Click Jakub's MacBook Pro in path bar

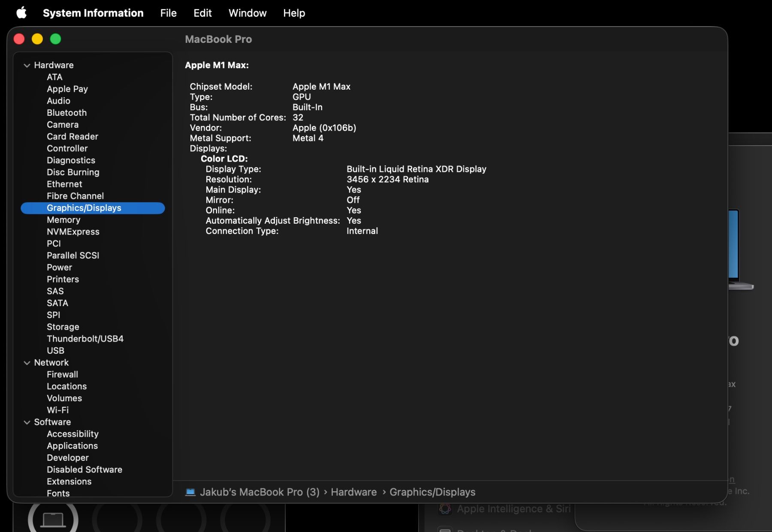pyautogui.click(x=259, y=492)
